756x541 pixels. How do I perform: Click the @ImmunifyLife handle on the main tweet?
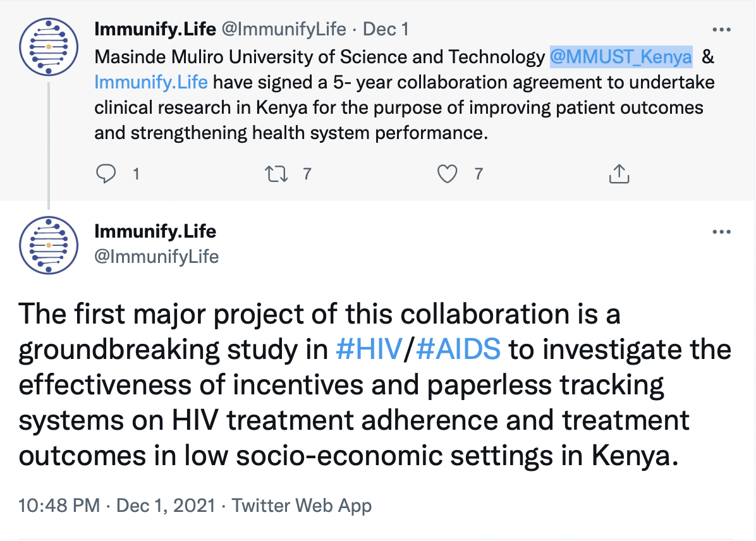[x=156, y=257]
